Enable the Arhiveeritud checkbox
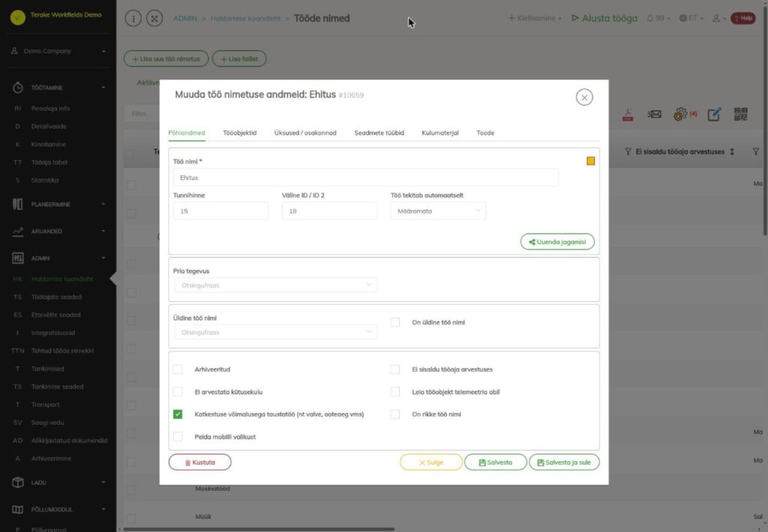Image resolution: width=768 pixels, height=532 pixels. [x=178, y=369]
